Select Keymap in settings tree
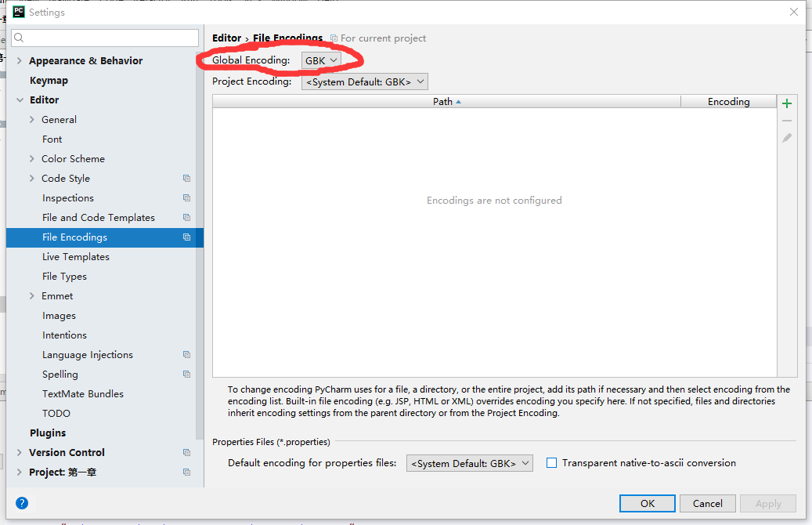Viewport: 812px width, 525px height. click(49, 81)
